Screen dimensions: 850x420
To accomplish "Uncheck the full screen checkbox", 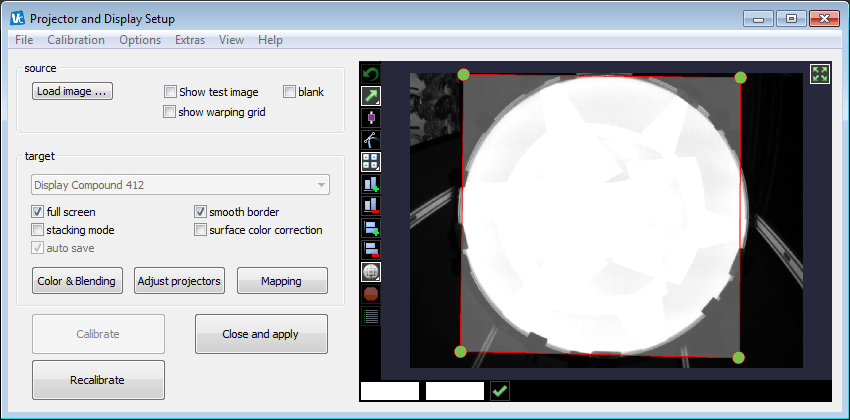I will pos(37,212).
